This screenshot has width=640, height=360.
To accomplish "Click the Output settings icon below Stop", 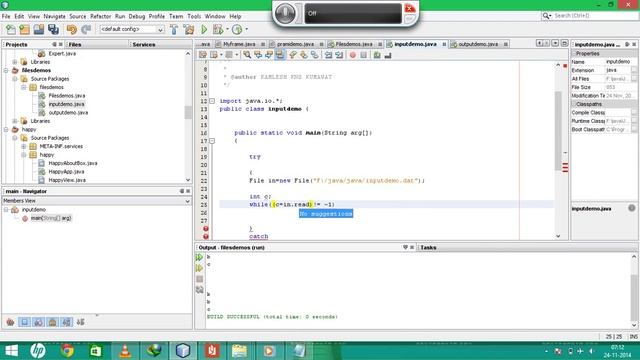I will (x=199, y=290).
